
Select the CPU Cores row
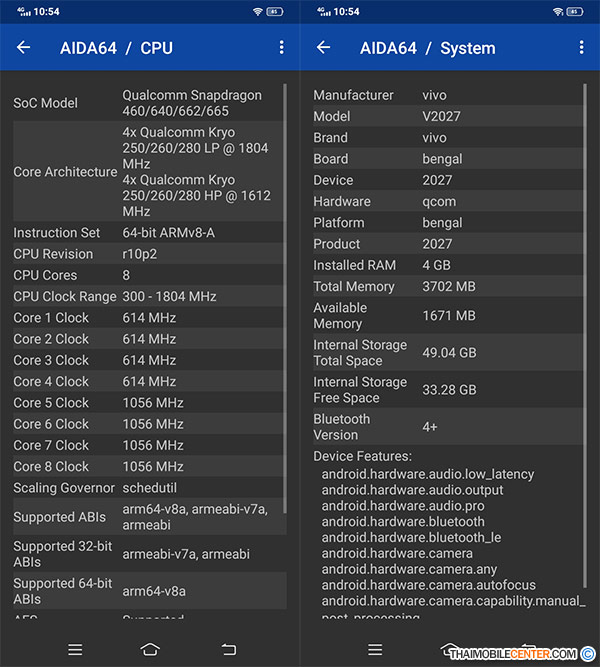pyautogui.click(x=148, y=275)
